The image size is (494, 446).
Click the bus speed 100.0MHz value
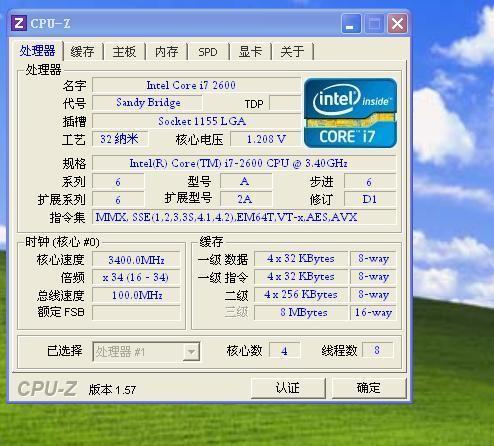[x=136, y=295]
